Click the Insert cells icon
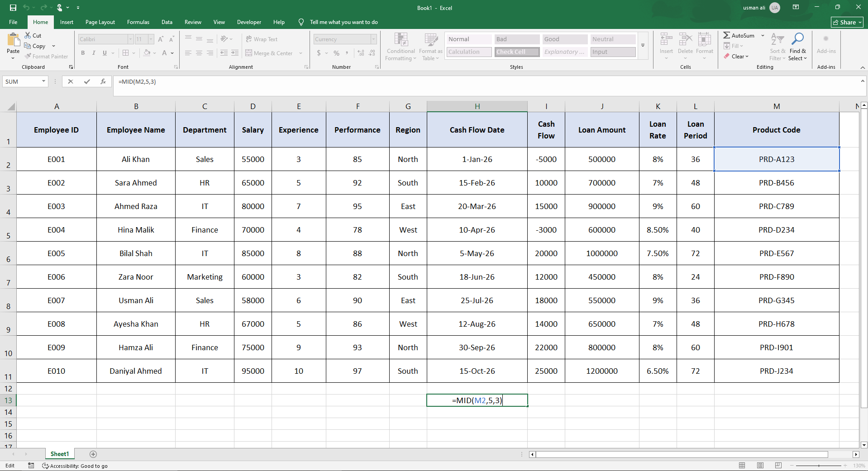868x471 pixels. [x=666, y=40]
